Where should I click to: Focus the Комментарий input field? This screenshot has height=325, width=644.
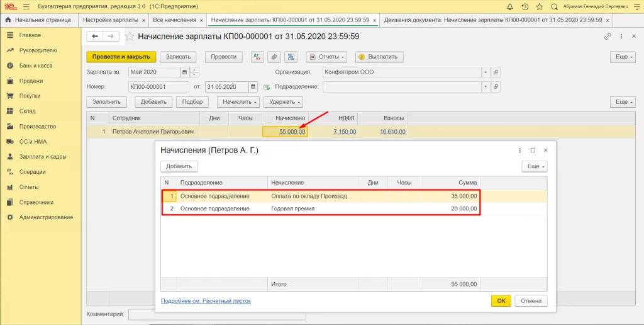pyautogui.click(x=217, y=314)
